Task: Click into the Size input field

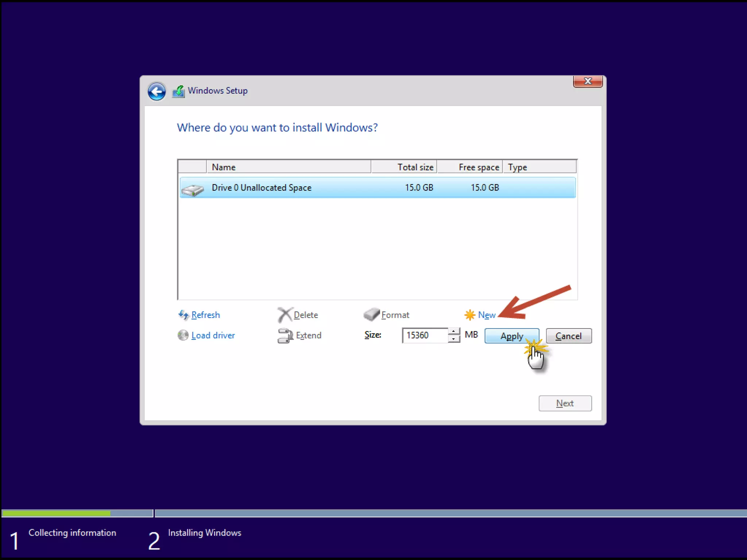Action: [x=425, y=335]
